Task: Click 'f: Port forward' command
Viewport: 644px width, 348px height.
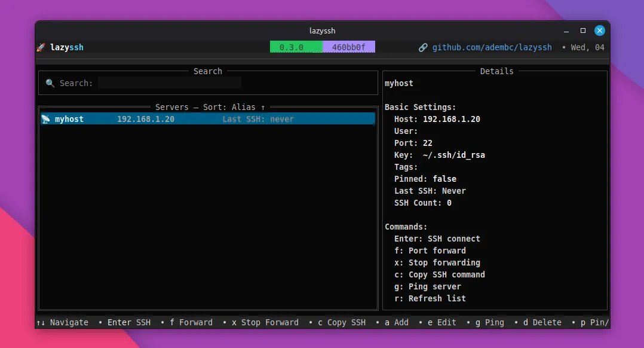Action: (x=430, y=251)
